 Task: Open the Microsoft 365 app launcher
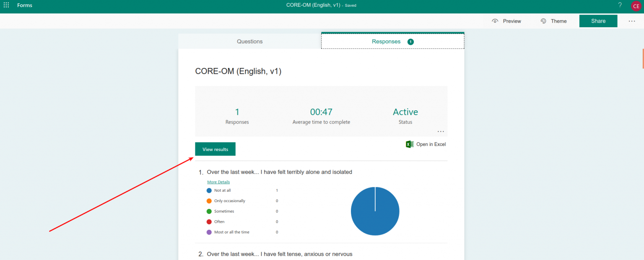click(6, 5)
